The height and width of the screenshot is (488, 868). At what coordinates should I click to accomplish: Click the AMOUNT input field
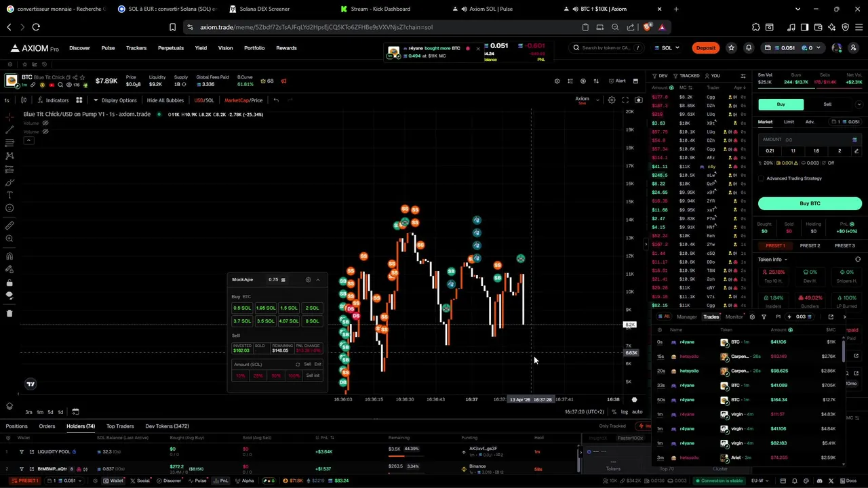(x=810, y=140)
